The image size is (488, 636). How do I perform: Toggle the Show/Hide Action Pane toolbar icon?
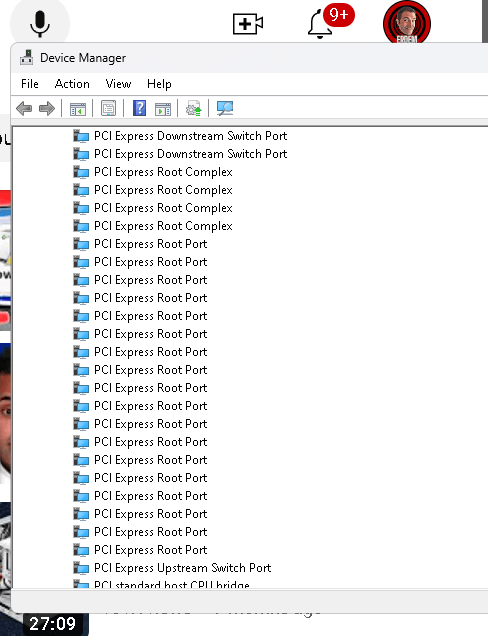163,109
